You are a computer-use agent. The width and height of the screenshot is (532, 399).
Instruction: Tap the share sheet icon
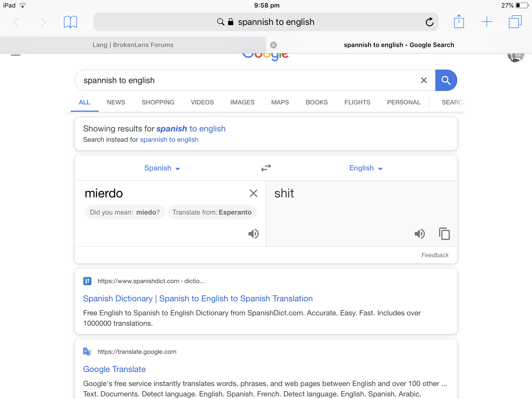(459, 21)
